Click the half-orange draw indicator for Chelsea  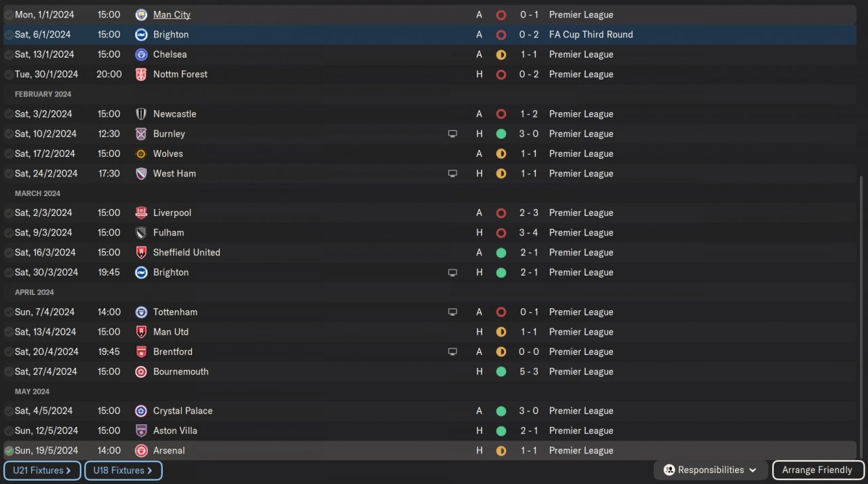(501, 54)
